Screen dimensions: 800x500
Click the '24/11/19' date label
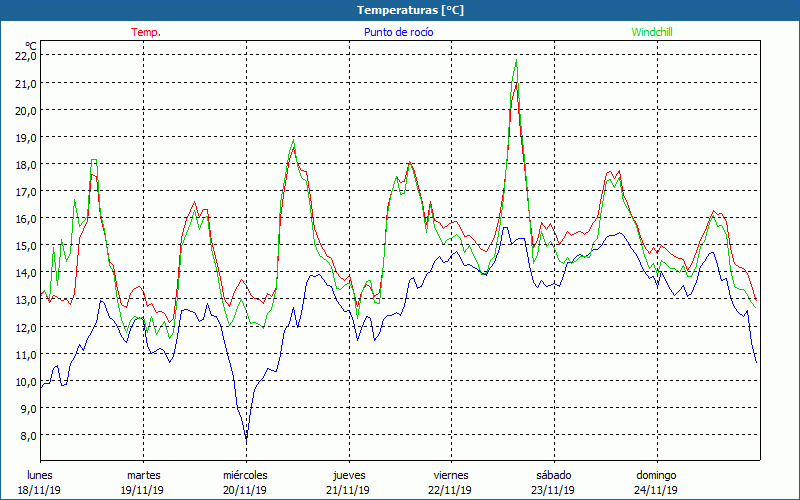656,490
